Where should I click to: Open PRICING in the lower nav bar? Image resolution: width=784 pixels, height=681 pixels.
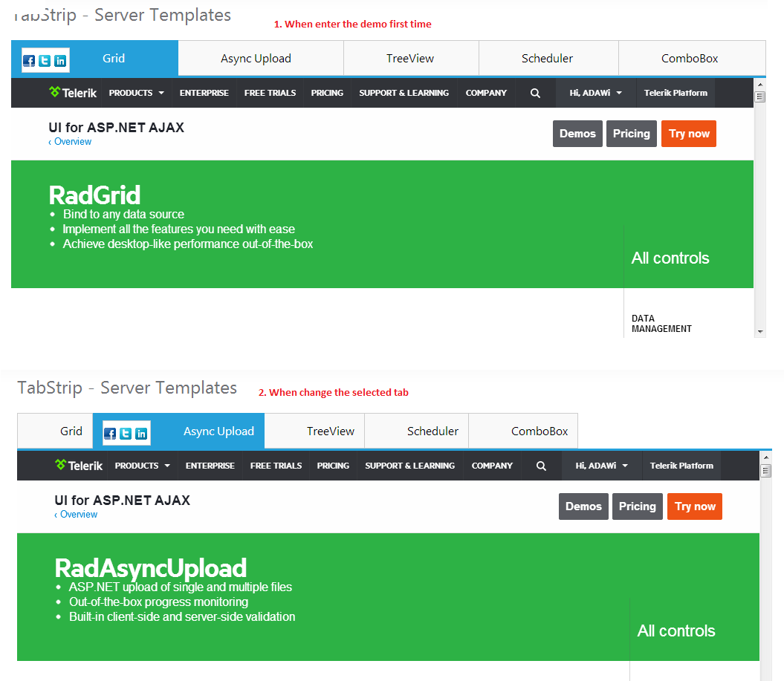(x=333, y=466)
